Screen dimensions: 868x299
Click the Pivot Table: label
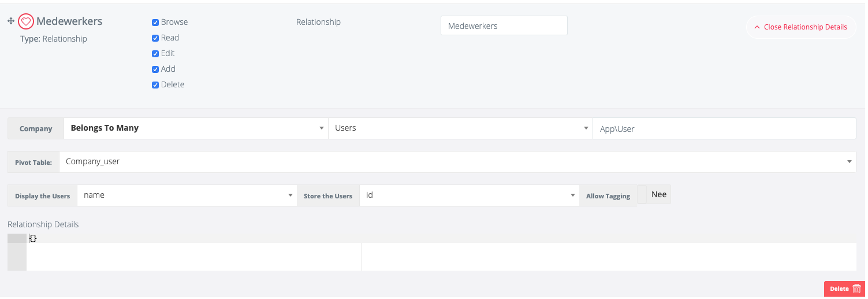pos(33,163)
